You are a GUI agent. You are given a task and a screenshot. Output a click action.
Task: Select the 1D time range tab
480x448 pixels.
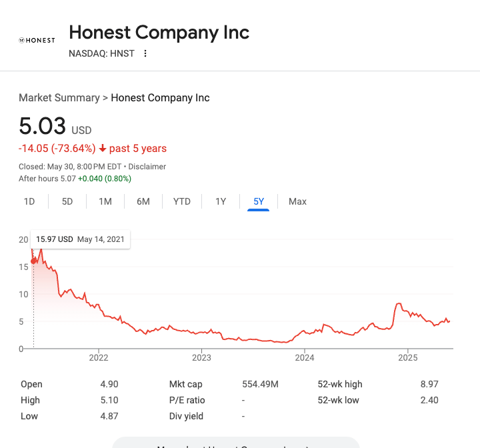[29, 201]
